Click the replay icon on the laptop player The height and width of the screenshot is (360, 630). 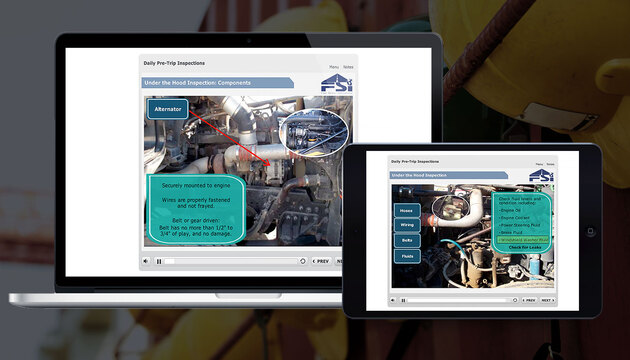click(303, 261)
